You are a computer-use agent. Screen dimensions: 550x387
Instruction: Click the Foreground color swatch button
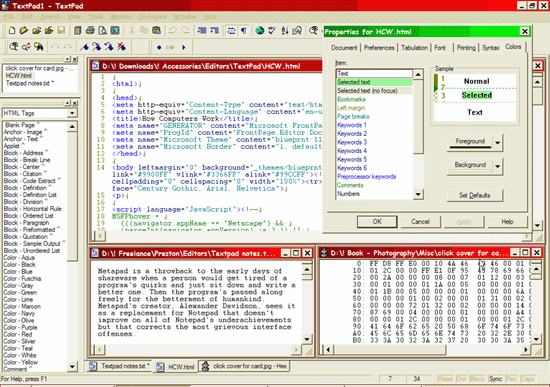pyautogui.click(x=470, y=143)
